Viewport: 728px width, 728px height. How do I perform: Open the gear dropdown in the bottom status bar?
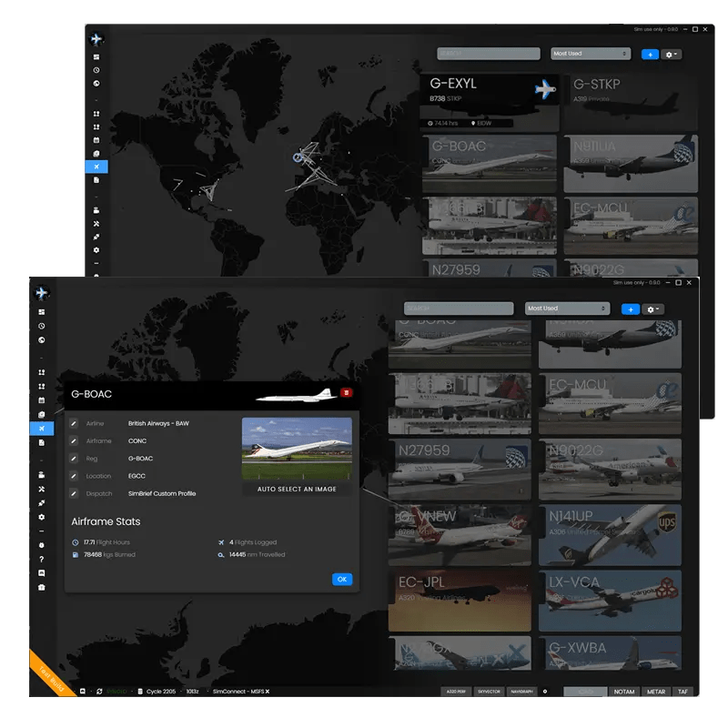point(543,690)
